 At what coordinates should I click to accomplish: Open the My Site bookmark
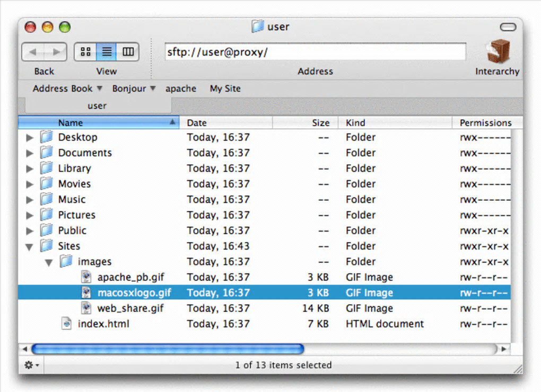pos(225,88)
